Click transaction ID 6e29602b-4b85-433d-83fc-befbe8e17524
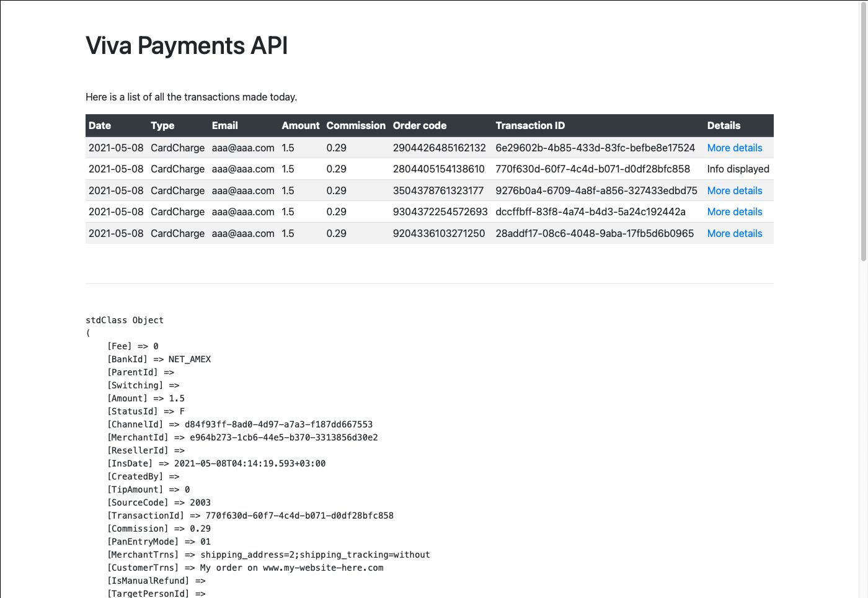 click(x=595, y=148)
